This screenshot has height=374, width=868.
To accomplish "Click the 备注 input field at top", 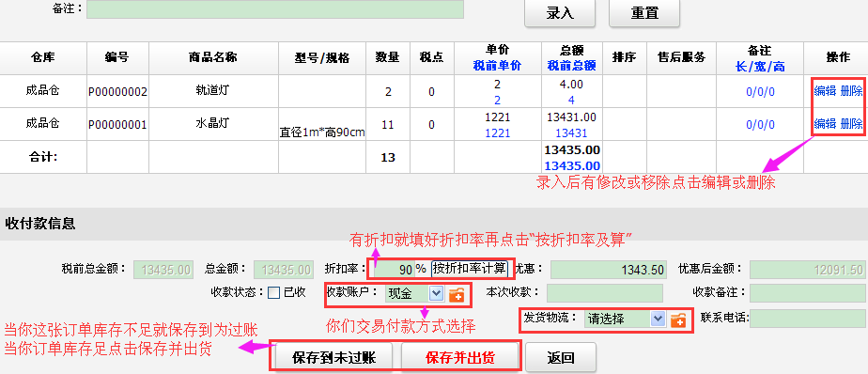I will coord(275,9).
